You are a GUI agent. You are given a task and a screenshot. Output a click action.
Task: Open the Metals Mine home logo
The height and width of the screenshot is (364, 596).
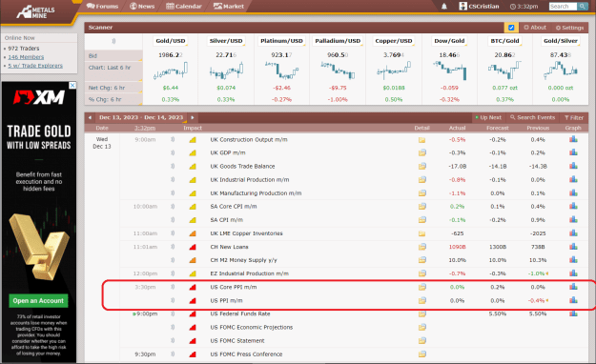click(35, 12)
